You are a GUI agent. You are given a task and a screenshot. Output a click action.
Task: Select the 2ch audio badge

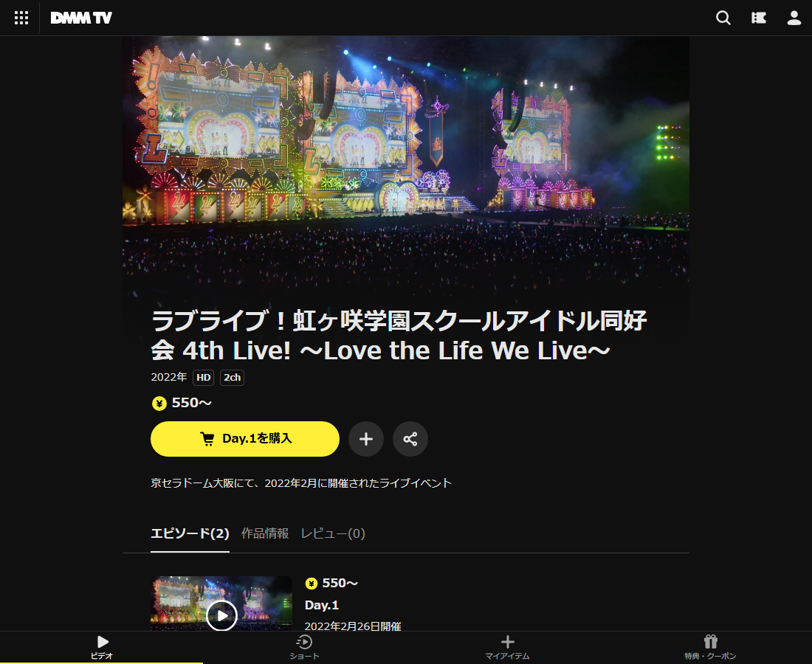point(232,377)
